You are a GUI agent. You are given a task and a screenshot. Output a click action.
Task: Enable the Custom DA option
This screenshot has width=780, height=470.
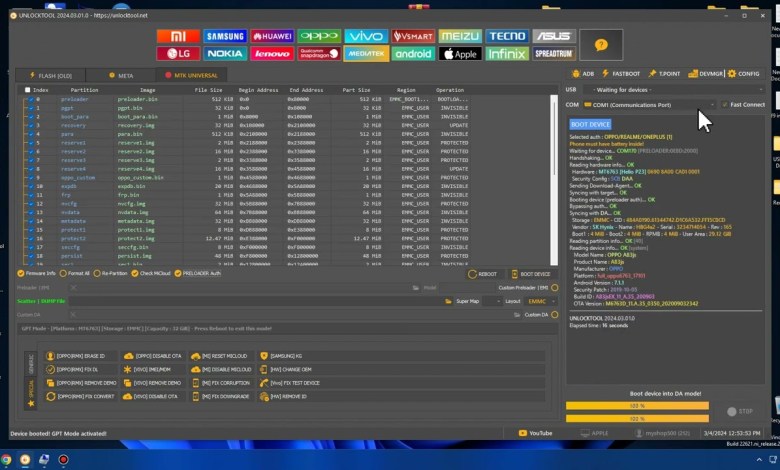pos(555,315)
